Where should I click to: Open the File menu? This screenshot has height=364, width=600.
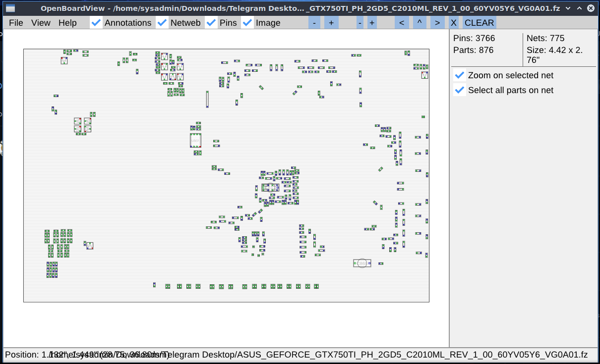(15, 22)
